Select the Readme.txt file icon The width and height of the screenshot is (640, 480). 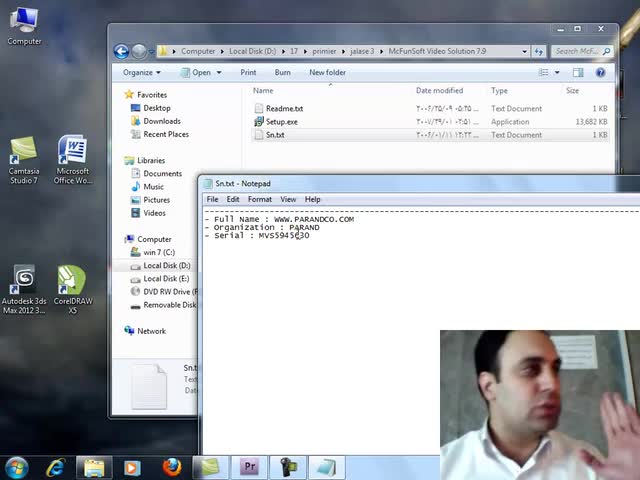click(258, 109)
